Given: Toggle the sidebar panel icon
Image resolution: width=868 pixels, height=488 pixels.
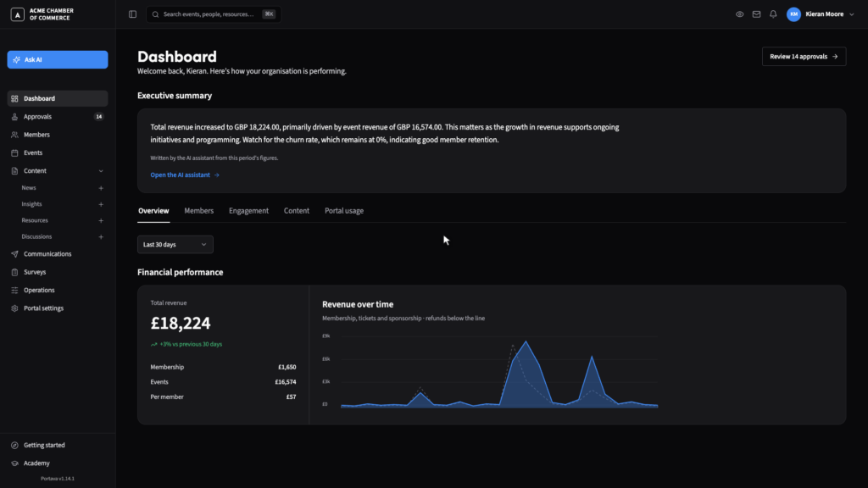Looking at the screenshot, I should pos(132,14).
